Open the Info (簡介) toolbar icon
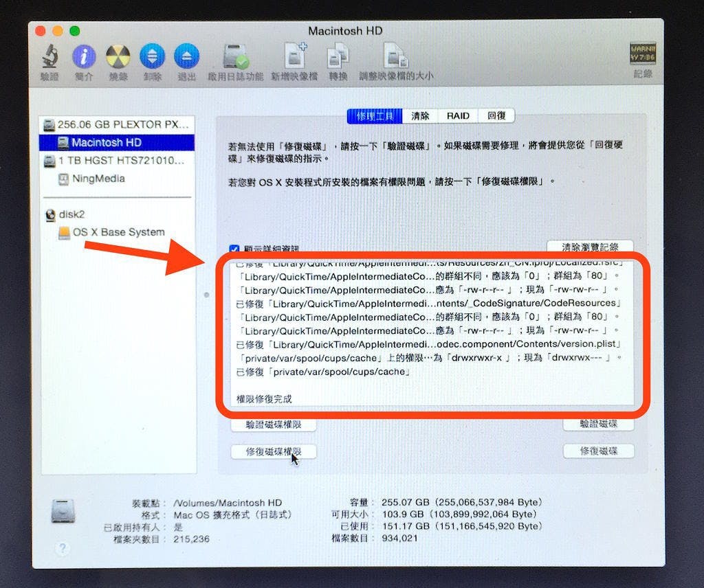 [x=84, y=57]
